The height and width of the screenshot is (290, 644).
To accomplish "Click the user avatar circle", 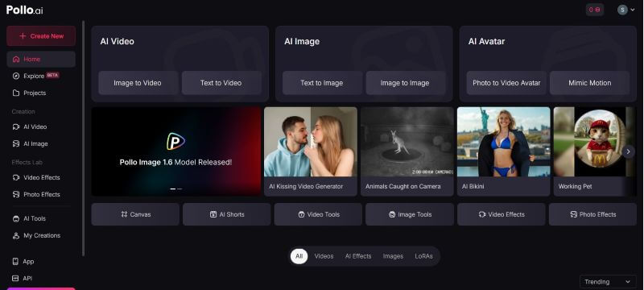I will [622, 10].
